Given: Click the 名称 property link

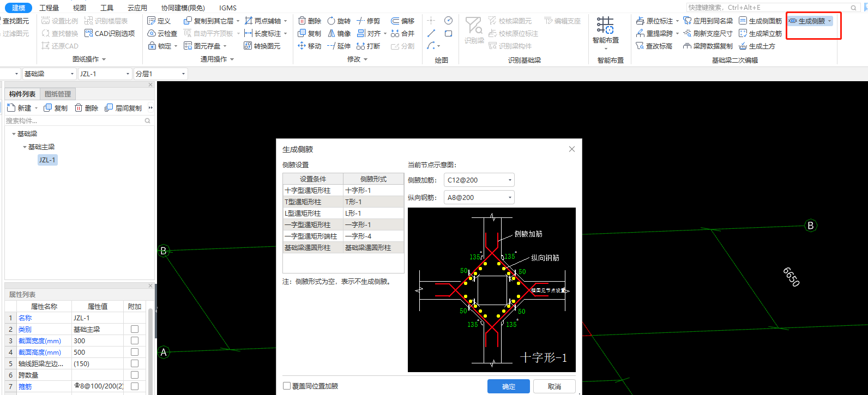Looking at the screenshot, I should pos(25,318).
